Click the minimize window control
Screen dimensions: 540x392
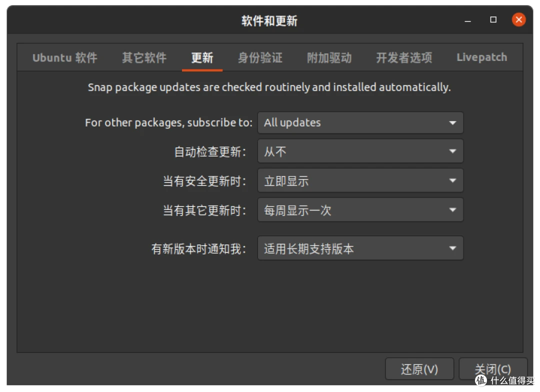467,19
